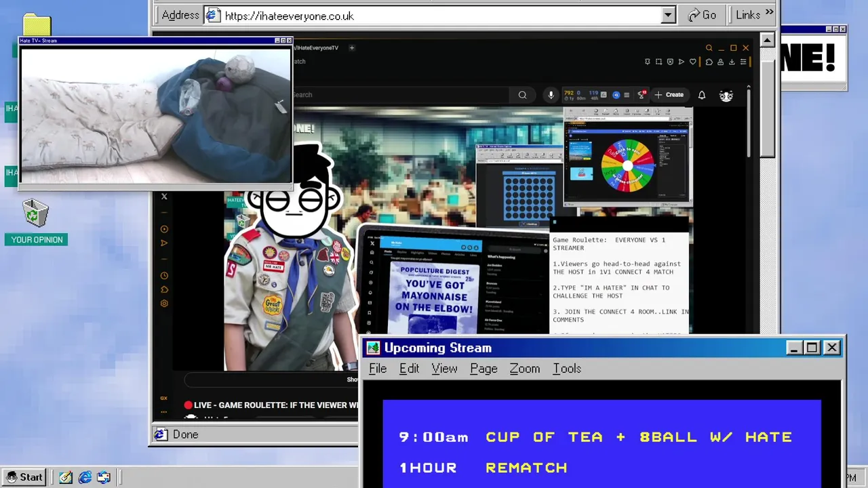This screenshot has height=488, width=868.
Task: Click the voice search microphone icon
Action: point(551,95)
